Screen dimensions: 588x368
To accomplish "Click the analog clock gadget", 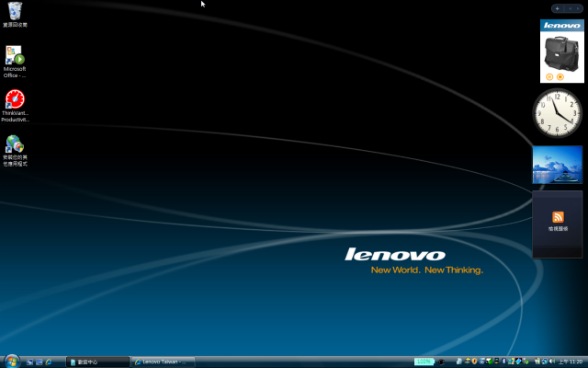I will tap(557, 113).
